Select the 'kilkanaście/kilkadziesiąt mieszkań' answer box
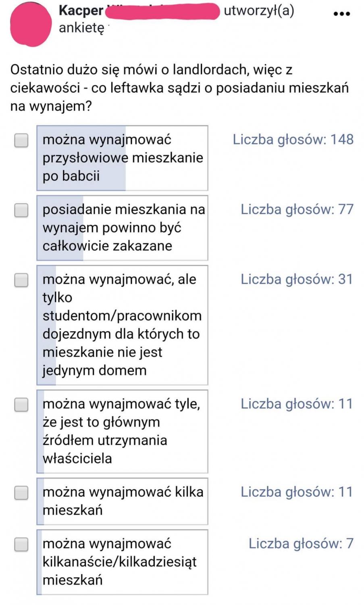Image resolution: width=364 pixels, height=605 pixels. 123,562
